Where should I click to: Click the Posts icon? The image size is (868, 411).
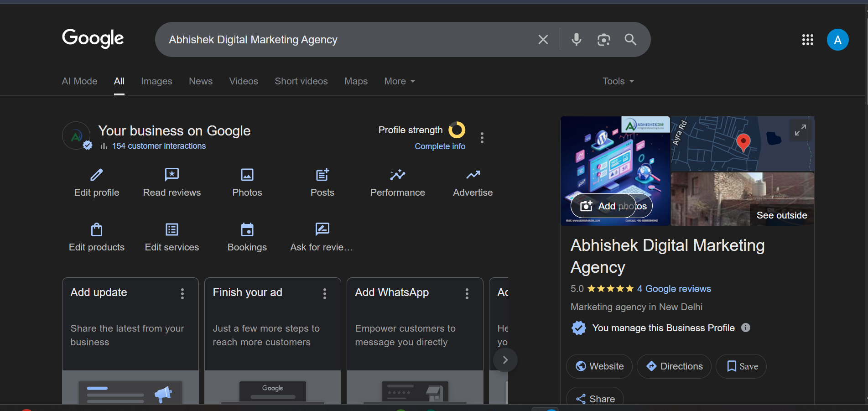click(x=322, y=175)
